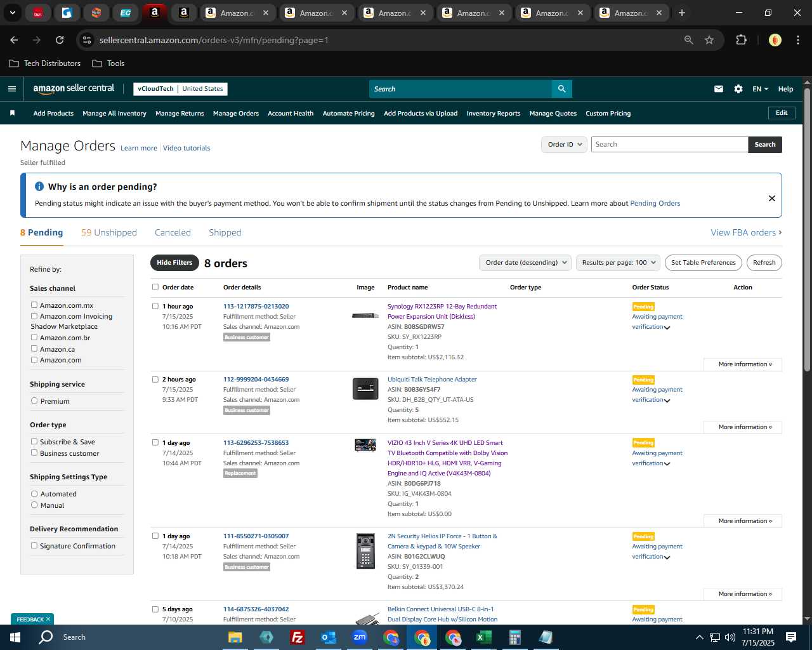
Task: Click the Synology RX1223RP product thumbnail
Action: pyautogui.click(x=365, y=315)
